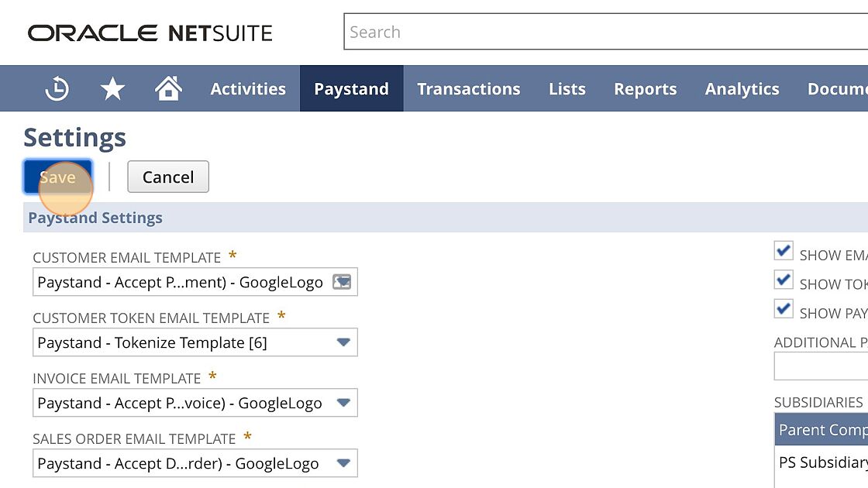Screen dimensions: 868x488
Task: Focus the global Search field
Action: tap(605, 32)
